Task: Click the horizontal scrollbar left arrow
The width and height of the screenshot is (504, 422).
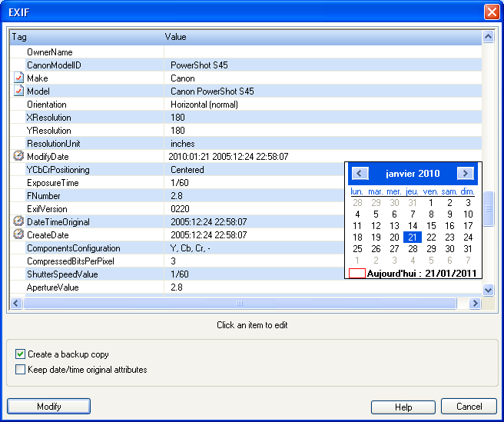Action: click(16, 303)
